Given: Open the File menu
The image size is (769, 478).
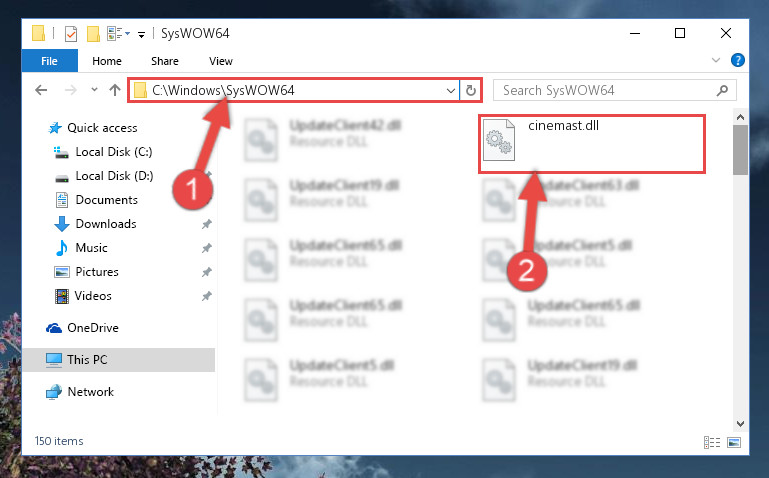Looking at the screenshot, I should [x=50, y=61].
